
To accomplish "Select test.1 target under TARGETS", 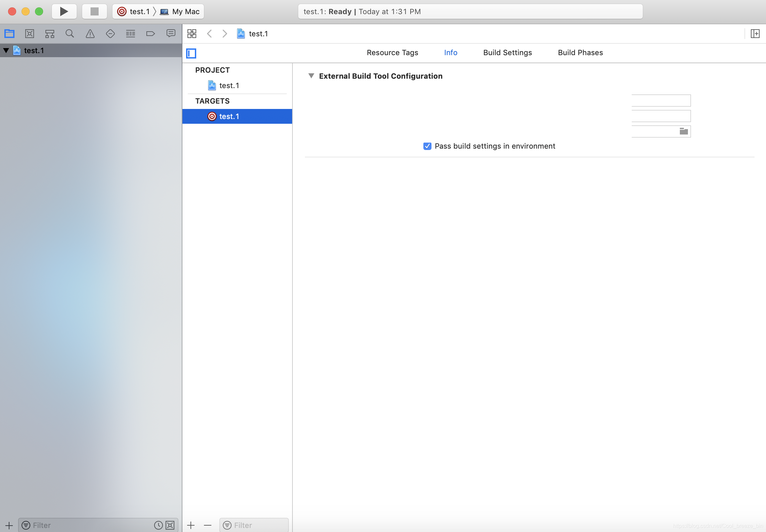I will tap(237, 116).
